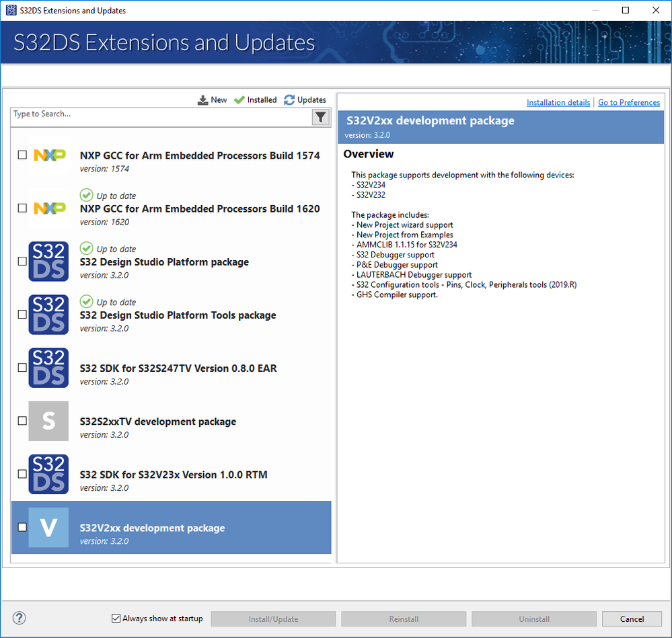672x638 pixels.
Task: Click Up to date checkmark for Platform Tools package
Action: 86,301
